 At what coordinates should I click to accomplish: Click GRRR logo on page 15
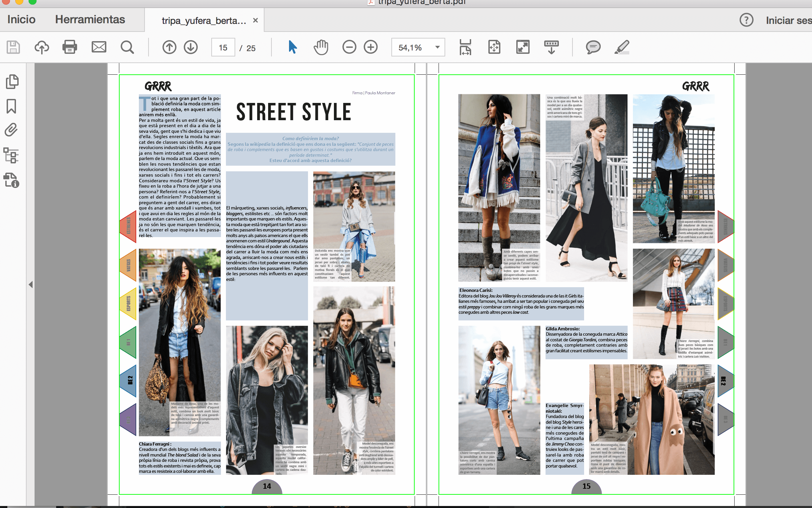tap(696, 86)
